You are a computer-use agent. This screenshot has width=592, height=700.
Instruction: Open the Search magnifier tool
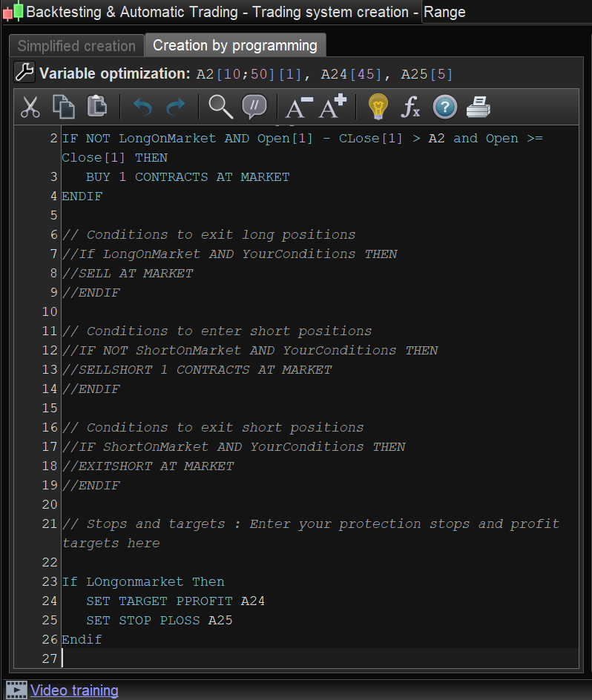220,108
